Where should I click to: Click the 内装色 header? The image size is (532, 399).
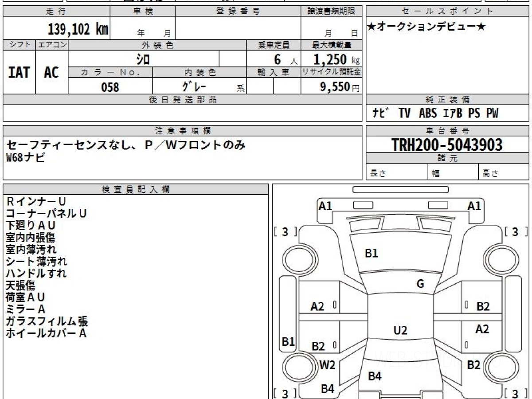coord(200,72)
